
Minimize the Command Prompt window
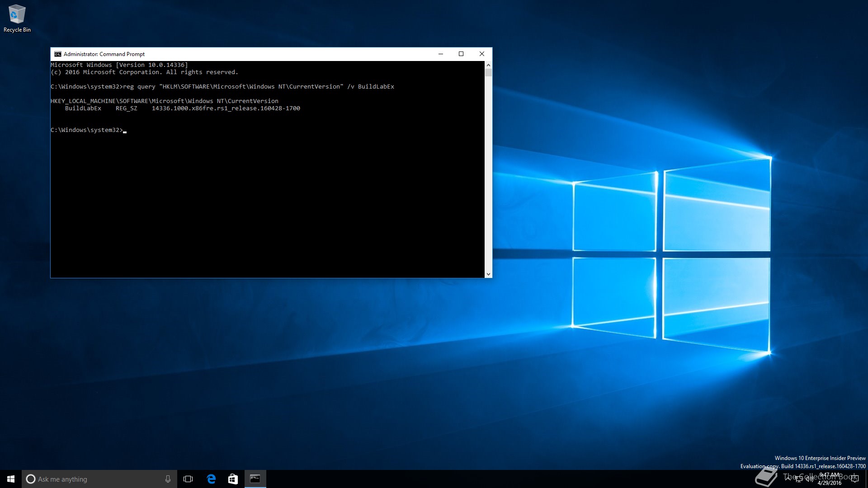pyautogui.click(x=441, y=54)
